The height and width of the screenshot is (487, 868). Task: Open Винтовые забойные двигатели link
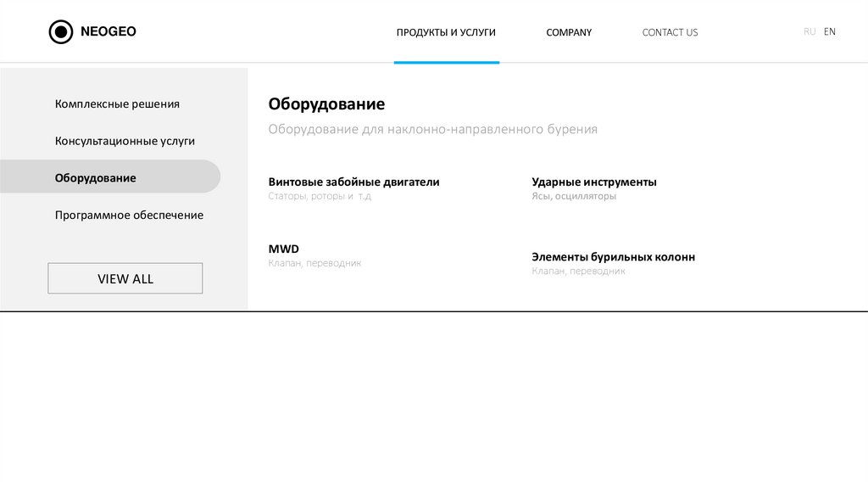coord(353,182)
